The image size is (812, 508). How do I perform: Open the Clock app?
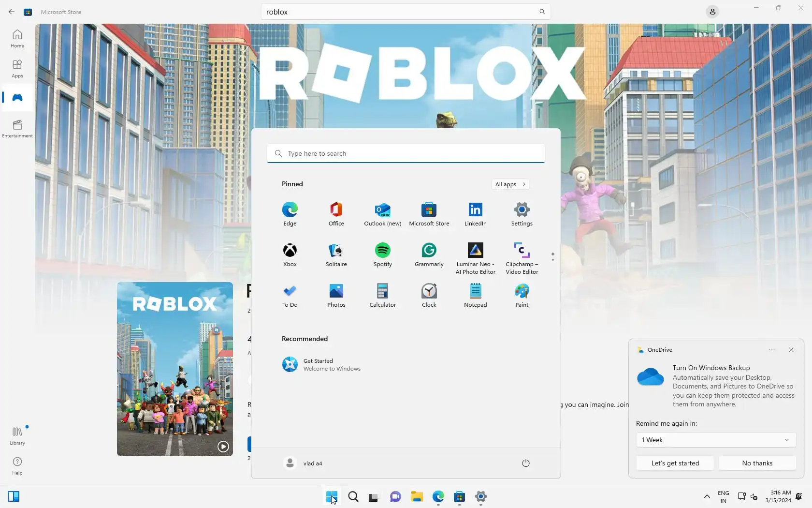tap(429, 296)
